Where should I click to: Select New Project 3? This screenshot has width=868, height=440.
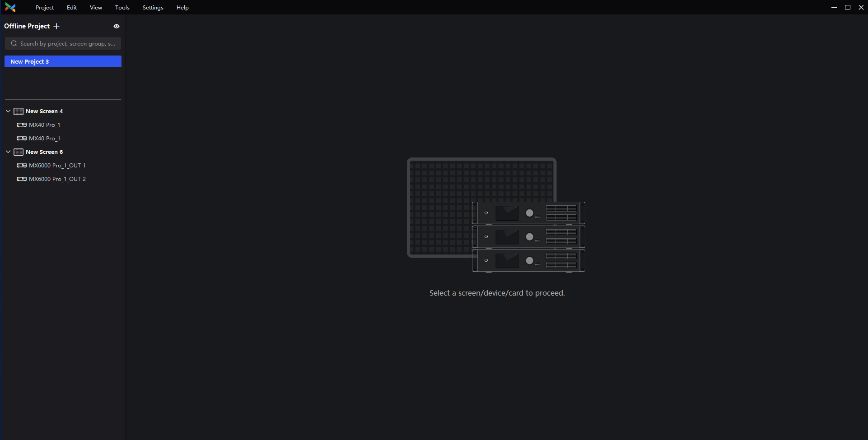click(63, 61)
